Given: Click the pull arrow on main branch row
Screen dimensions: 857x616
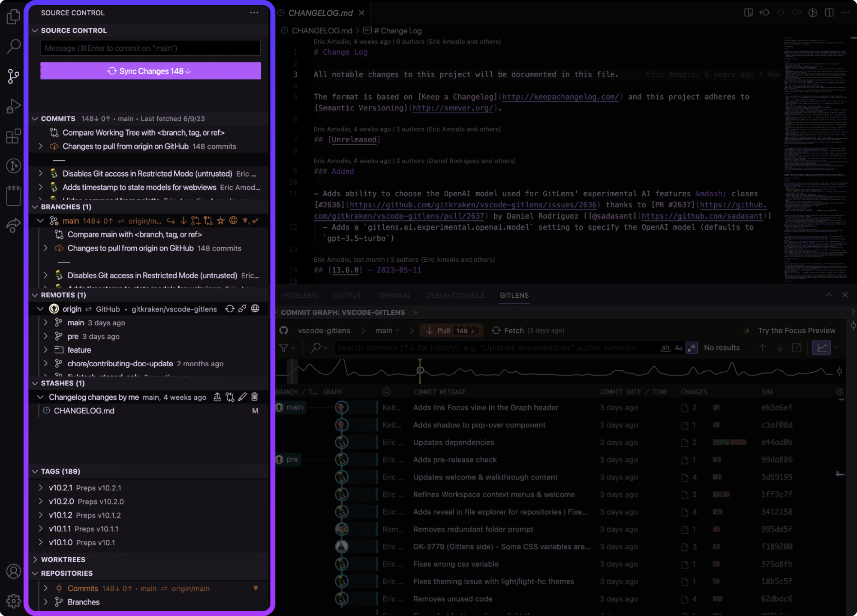Looking at the screenshot, I should (x=183, y=221).
